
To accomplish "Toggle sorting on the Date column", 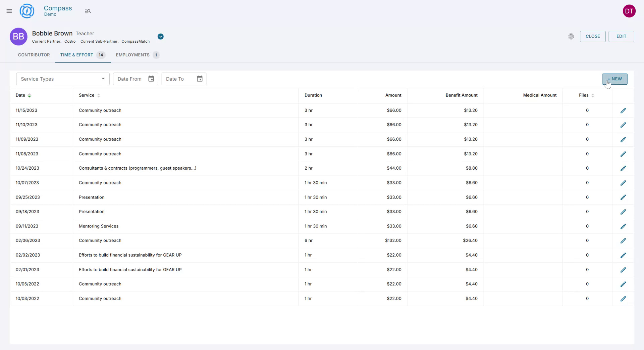I will (x=30, y=95).
